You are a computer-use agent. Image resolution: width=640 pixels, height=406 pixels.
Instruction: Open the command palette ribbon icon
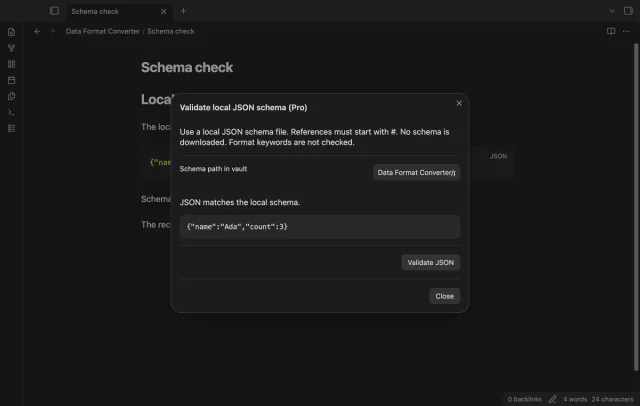click(x=11, y=112)
